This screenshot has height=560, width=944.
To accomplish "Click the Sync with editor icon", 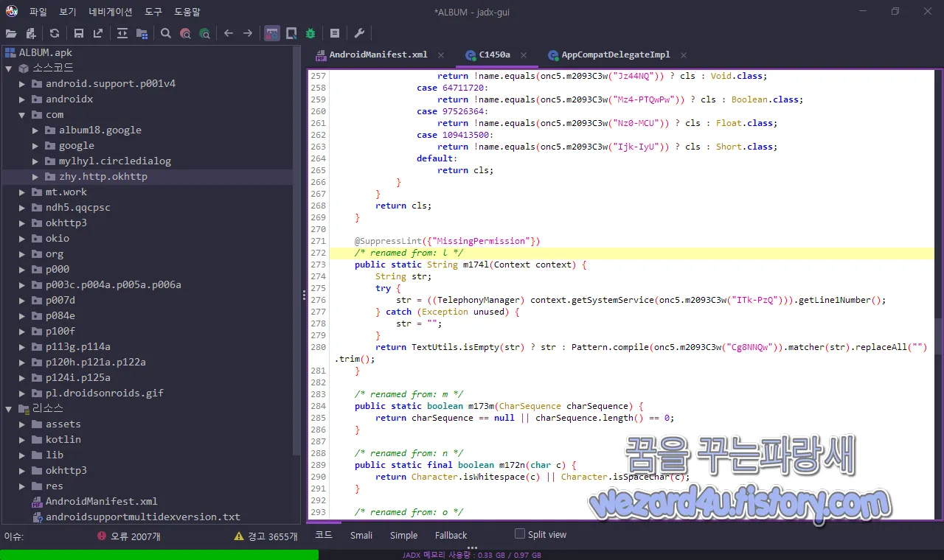I will click(122, 33).
